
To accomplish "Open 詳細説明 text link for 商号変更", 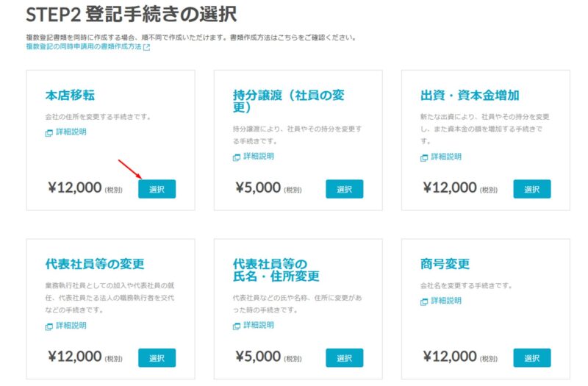I will pos(447,301).
